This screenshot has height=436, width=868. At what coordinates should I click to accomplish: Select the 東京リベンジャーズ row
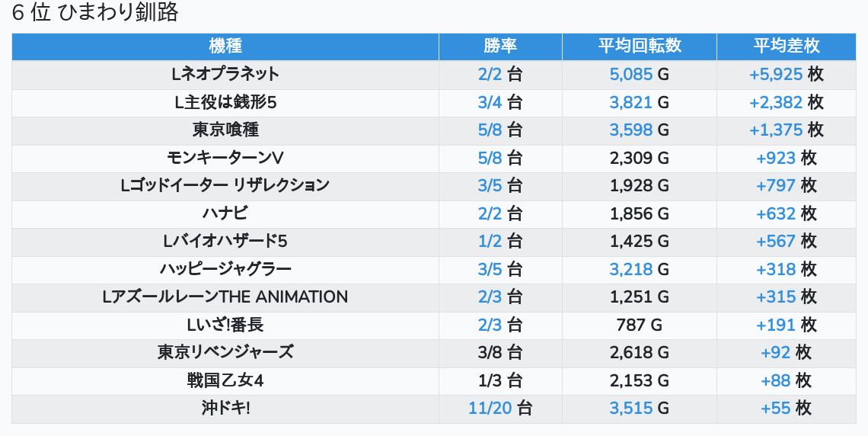coord(225,353)
